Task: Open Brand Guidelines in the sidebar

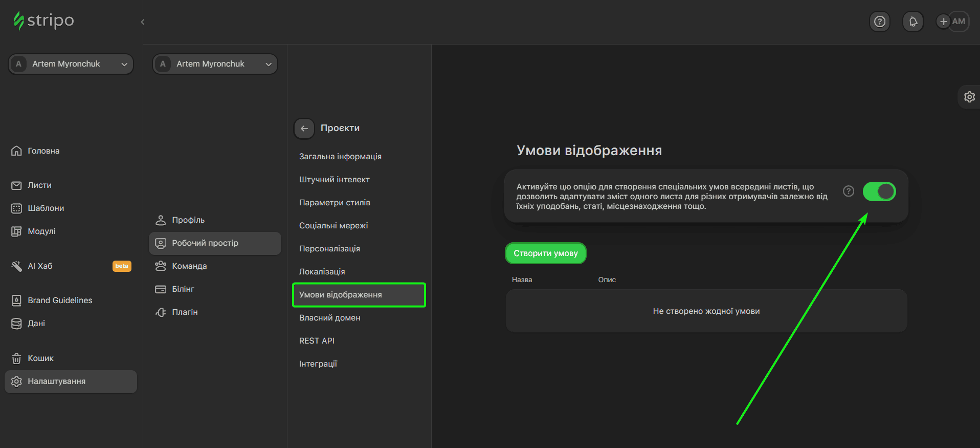Action: coord(60,301)
